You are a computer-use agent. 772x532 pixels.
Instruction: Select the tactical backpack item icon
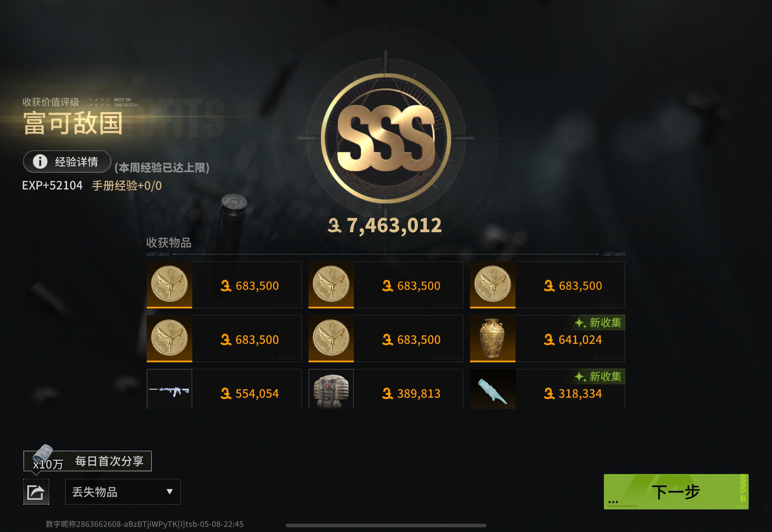click(331, 389)
